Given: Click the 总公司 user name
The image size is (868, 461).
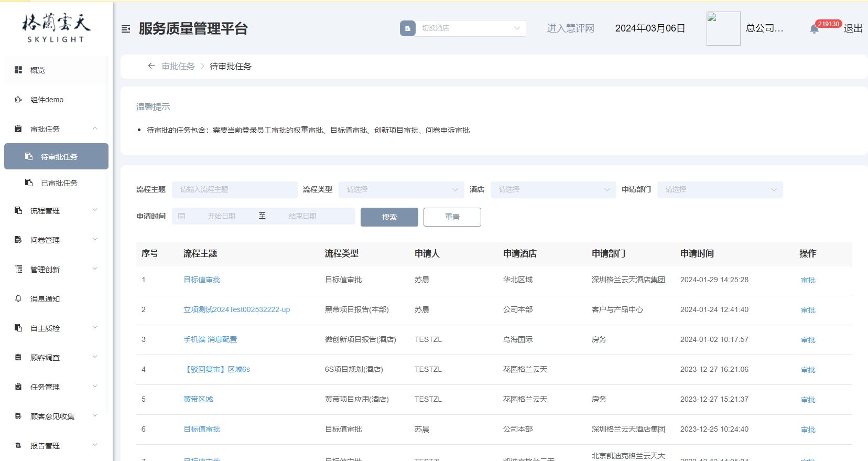Looking at the screenshot, I should point(765,28).
